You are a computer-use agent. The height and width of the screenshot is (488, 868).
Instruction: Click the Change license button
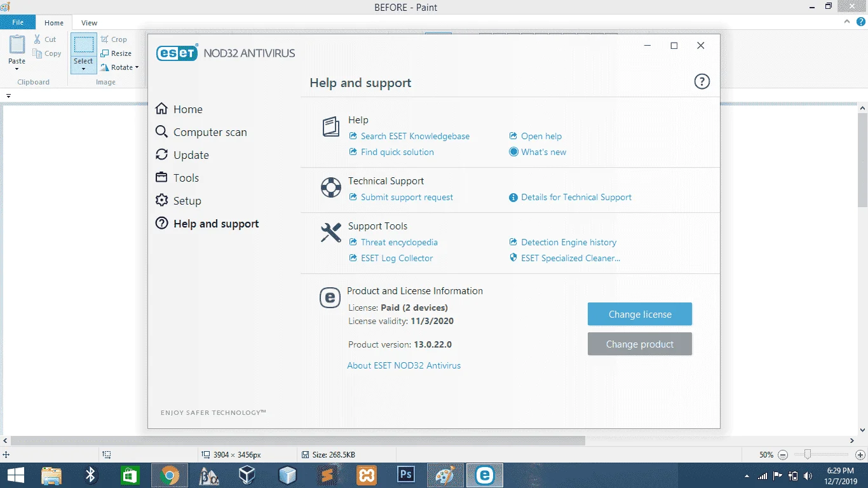(x=640, y=314)
